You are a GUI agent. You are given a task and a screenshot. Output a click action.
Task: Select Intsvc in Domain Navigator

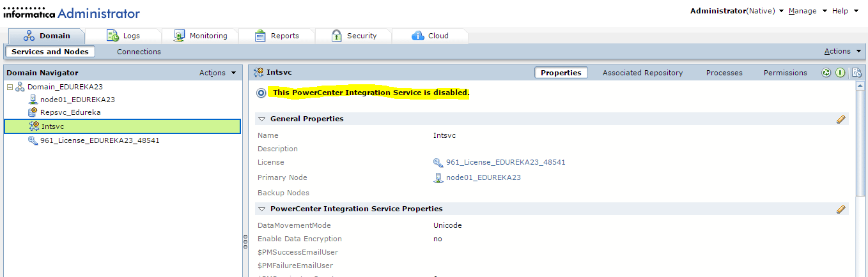pos(122,126)
